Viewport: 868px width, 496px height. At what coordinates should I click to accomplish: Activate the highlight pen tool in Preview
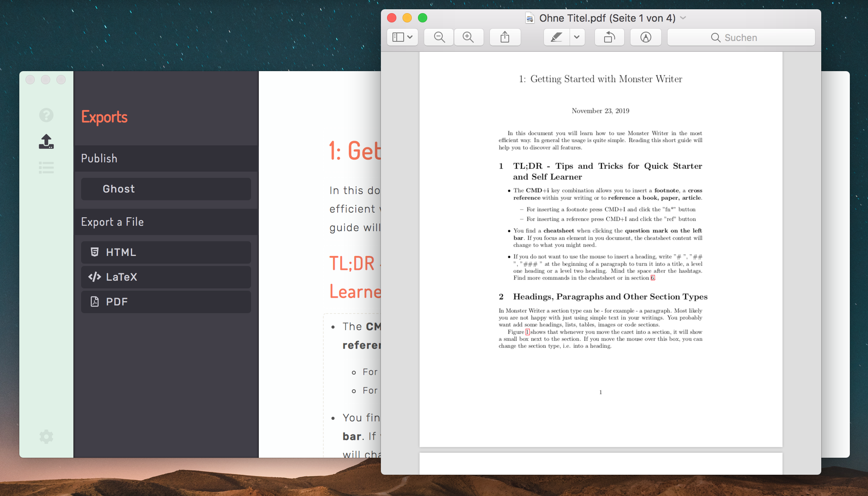click(x=557, y=37)
